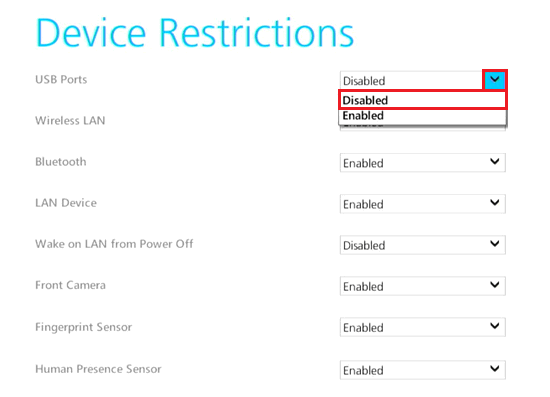The image size is (550, 397).
Task: Click the LAN Device chevron arrow
Action: (x=495, y=203)
